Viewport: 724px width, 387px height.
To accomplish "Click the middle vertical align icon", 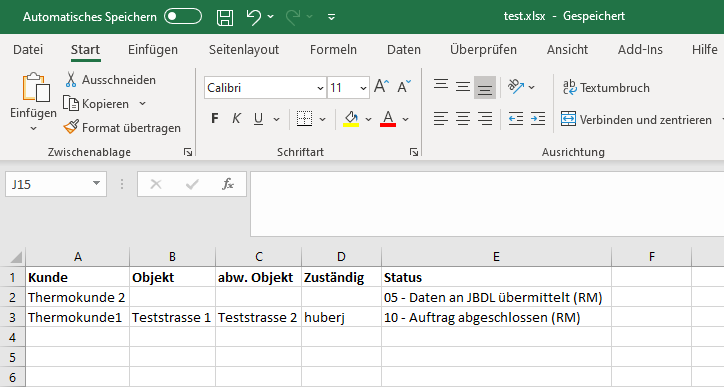I will (463, 86).
